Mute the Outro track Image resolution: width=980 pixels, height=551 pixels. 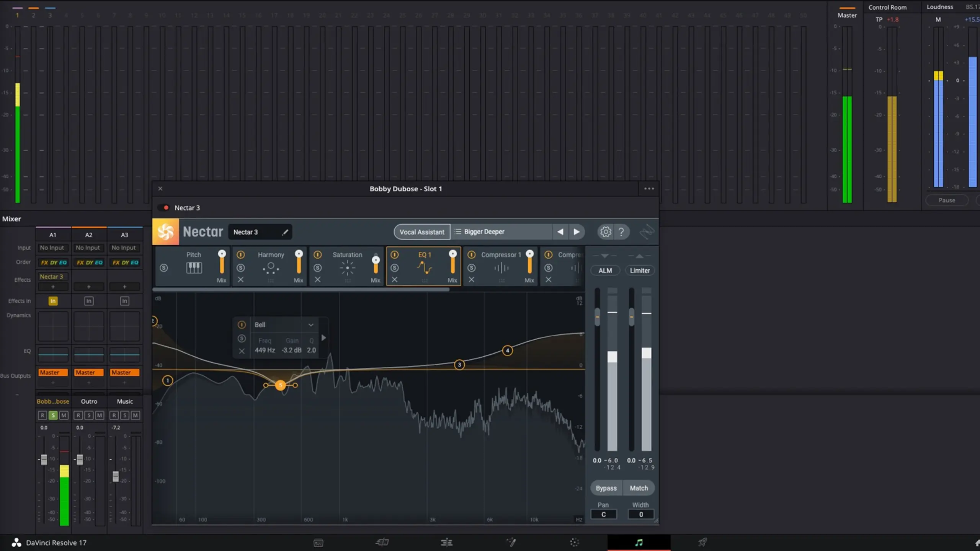(x=100, y=415)
